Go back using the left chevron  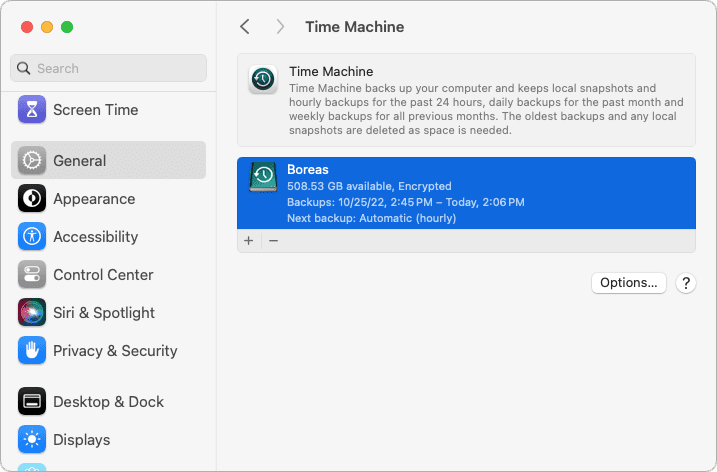point(245,27)
